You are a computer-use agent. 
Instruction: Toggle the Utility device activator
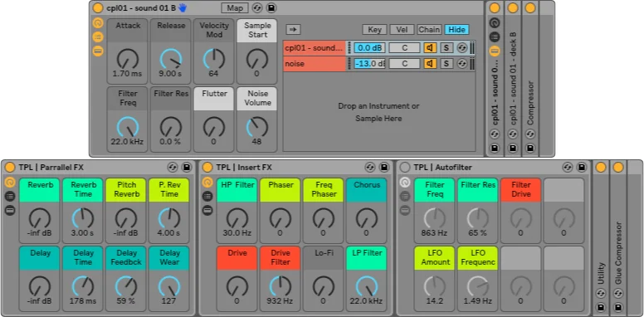coord(601,167)
